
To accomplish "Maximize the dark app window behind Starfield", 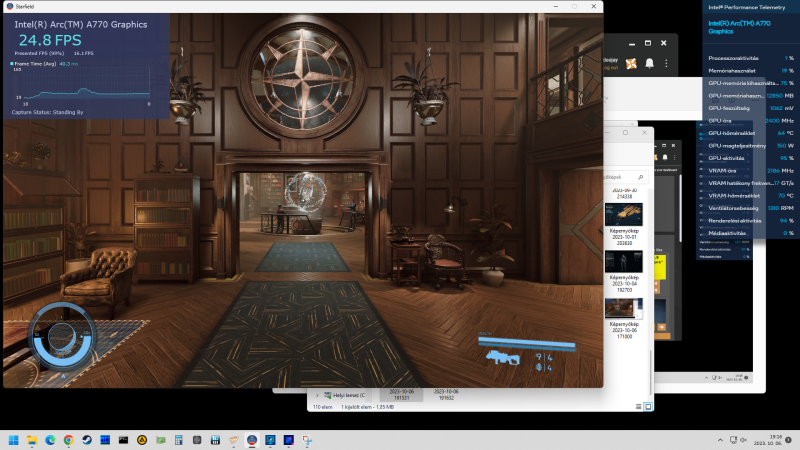I will pyautogui.click(x=647, y=43).
